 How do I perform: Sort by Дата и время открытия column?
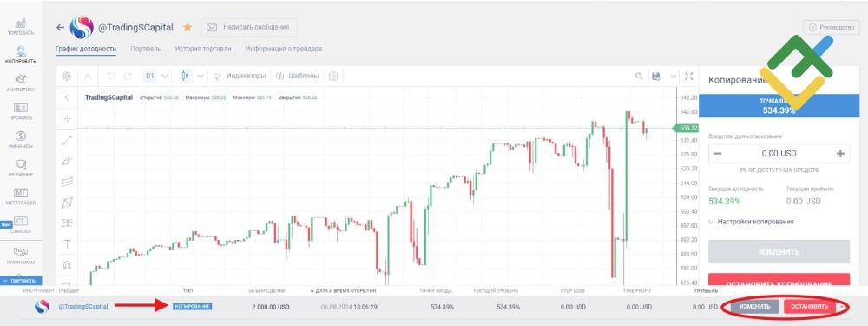click(x=342, y=290)
